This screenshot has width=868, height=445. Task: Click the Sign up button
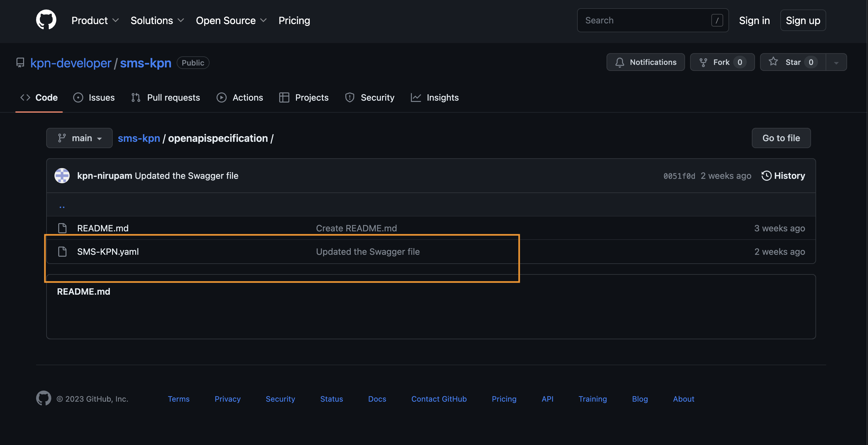(802, 21)
